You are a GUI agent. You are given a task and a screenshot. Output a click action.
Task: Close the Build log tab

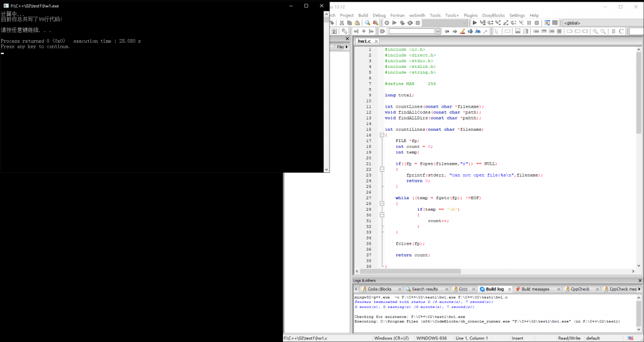click(x=509, y=289)
